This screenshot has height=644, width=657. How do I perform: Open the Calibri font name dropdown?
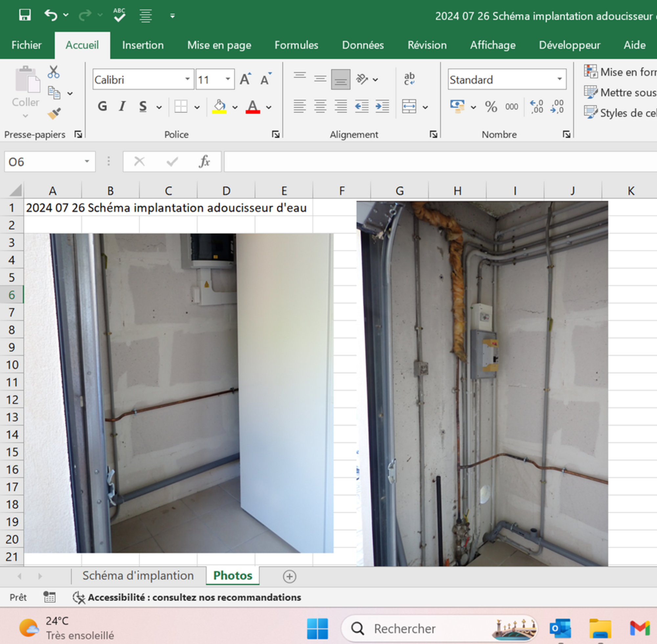pyautogui.click(x=187, y=79)
